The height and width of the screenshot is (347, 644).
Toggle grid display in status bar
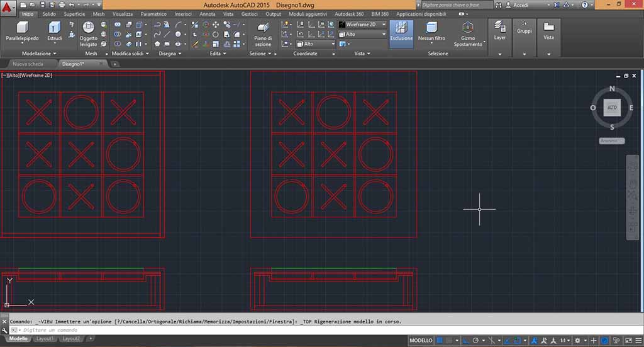tap(440, 341)
